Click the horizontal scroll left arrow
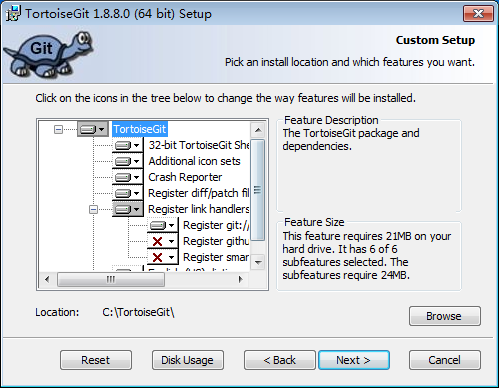 [x=47, y=279]
